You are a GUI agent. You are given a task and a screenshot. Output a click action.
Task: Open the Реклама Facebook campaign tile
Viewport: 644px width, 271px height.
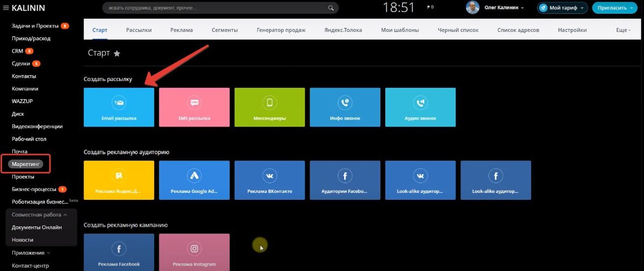(119, 252)
